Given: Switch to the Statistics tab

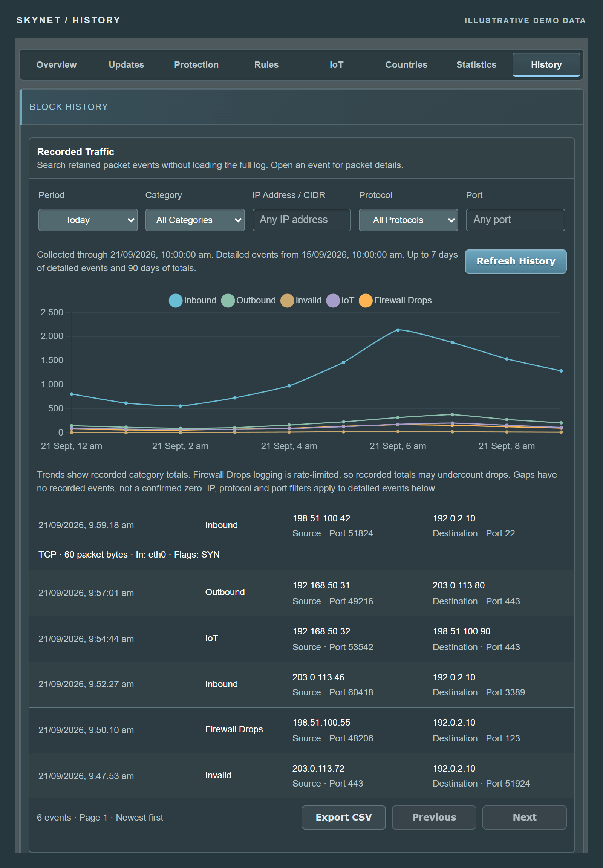Looking at the screenshot, I should click(476, 64).
